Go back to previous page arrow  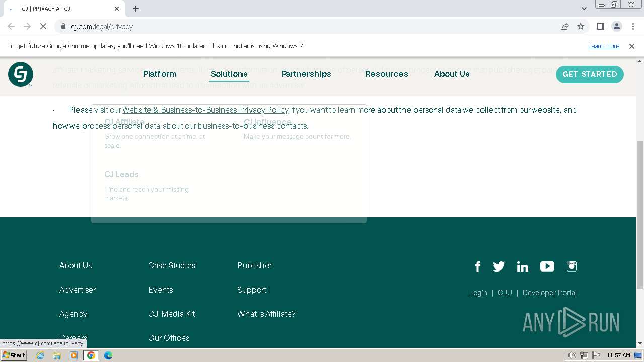11,26
